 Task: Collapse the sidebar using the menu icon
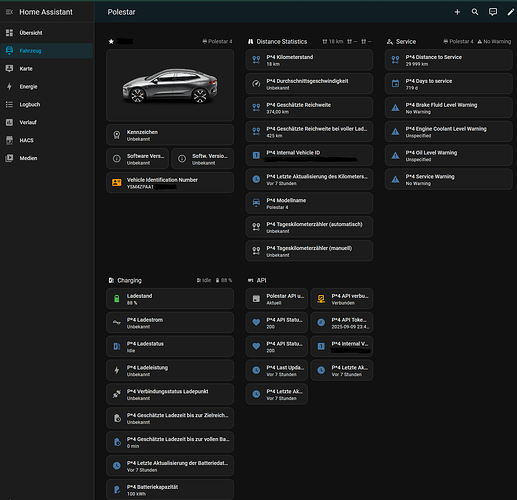[9, 12]
